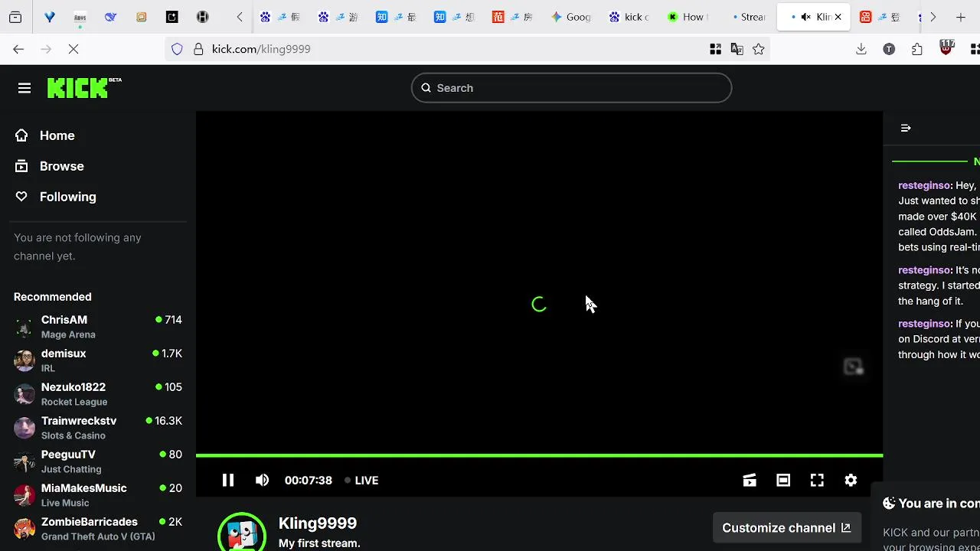Bookmark this page with star
This screenshot has height=551, width=980.
pos(758,49)
